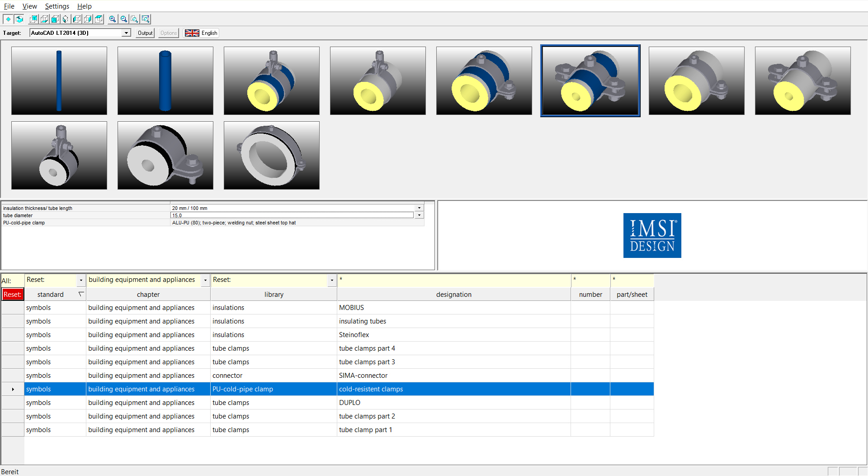Select the left side view cube icon

tap(77, 19)
